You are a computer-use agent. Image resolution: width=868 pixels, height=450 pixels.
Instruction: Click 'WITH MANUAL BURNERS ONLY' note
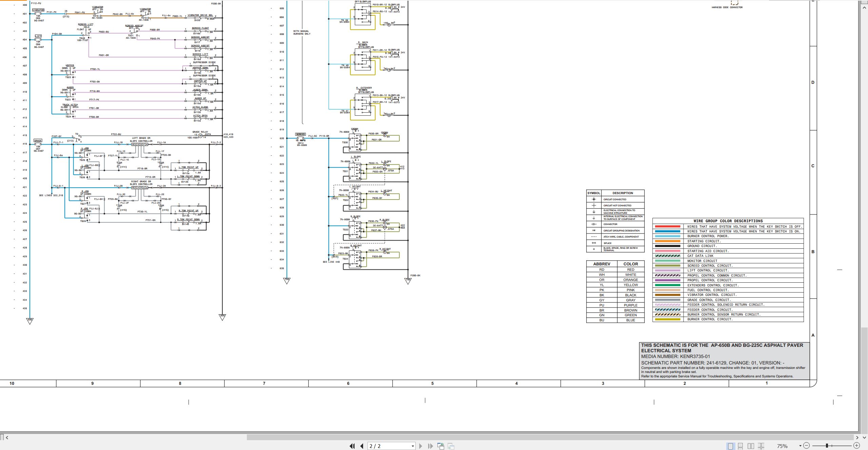[301, 33]
